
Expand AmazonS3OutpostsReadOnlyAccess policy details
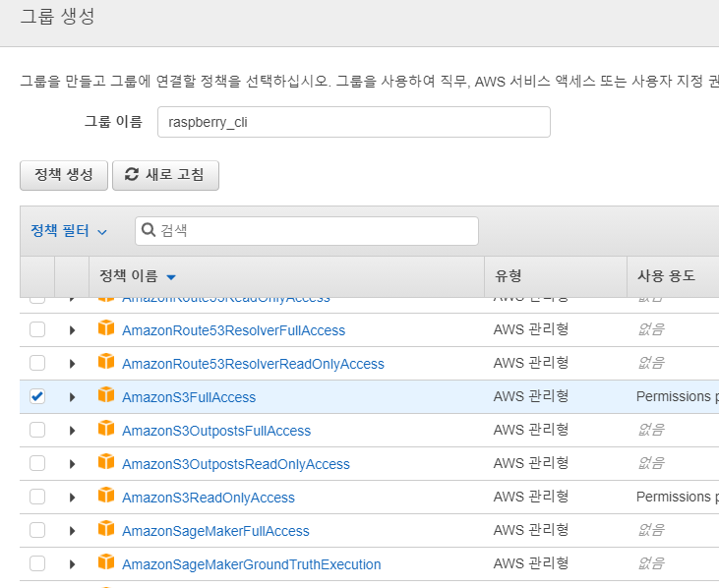(72, 464)
